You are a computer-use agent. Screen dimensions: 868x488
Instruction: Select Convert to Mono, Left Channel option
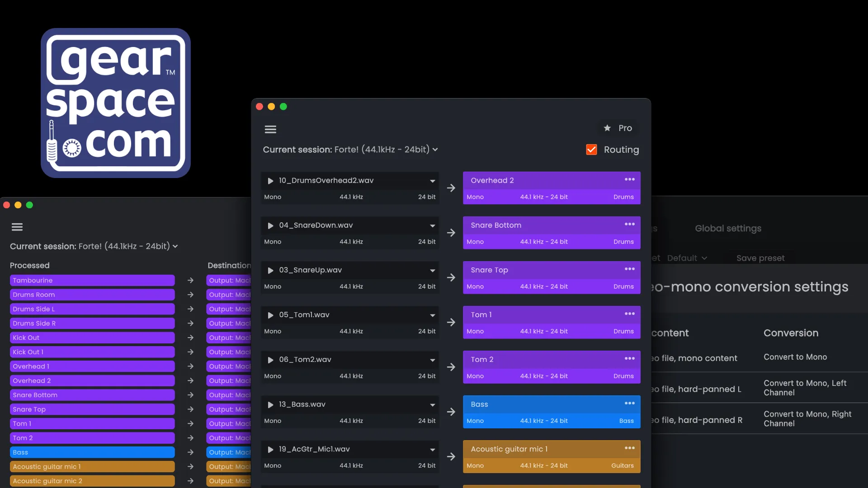(x=805, y=388)
